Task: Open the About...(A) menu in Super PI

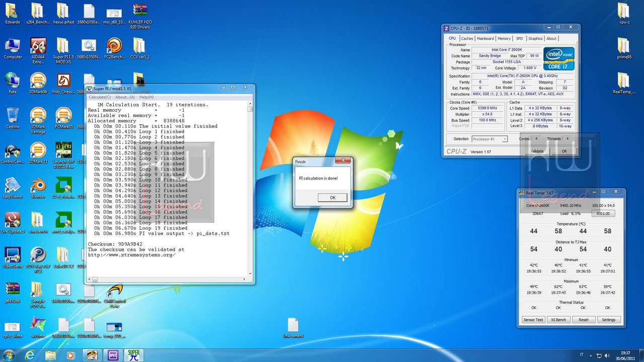Action: (x=125, y=97)
